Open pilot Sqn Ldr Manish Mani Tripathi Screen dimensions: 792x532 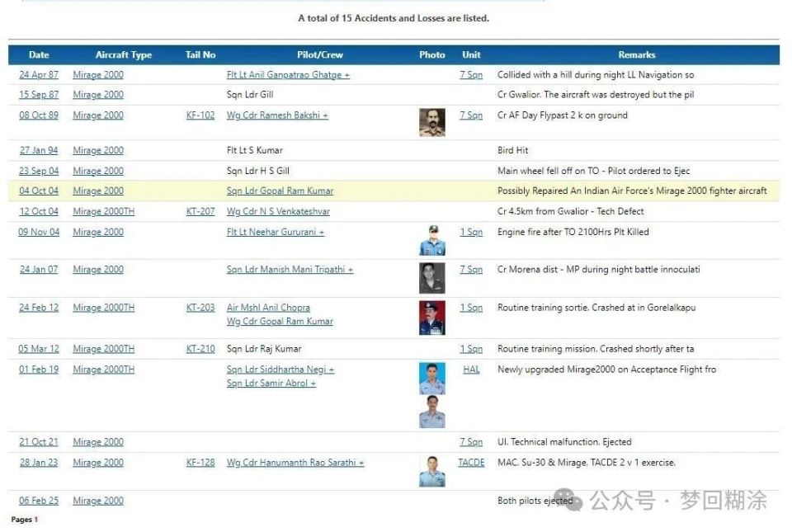pyautogui.click(x=290, y=270)
